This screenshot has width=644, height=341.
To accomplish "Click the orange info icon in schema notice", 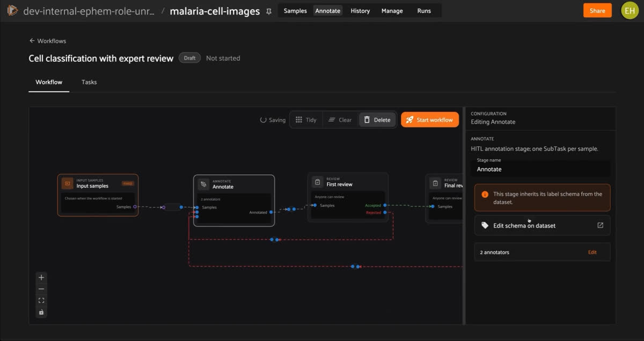I will click(485, 194).
